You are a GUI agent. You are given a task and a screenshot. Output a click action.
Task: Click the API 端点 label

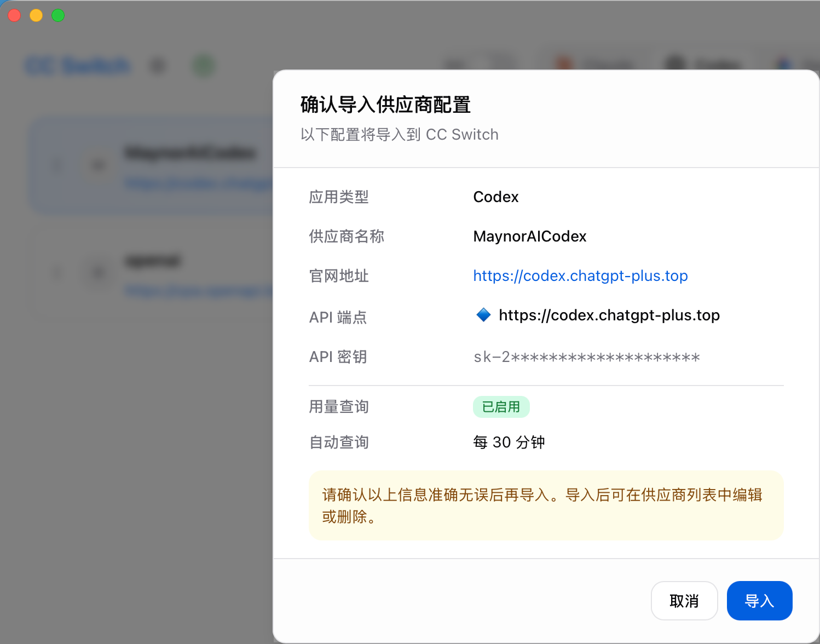pos(338,317)
